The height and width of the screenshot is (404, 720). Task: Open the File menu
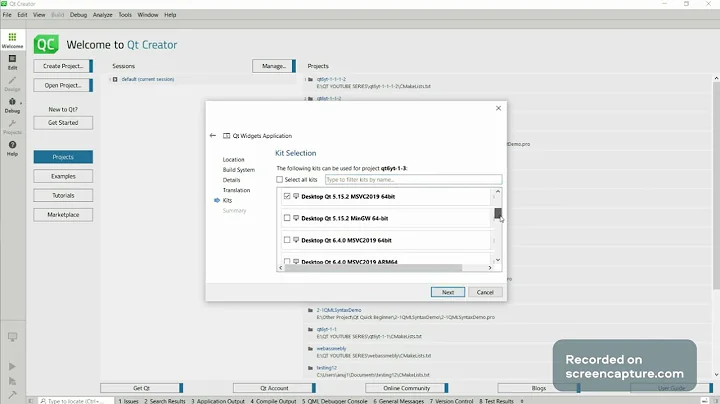[x=7, y=15]
